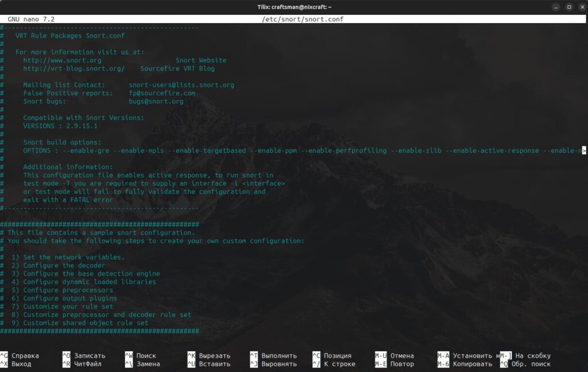Click the Additional information: line
This screenshot has width=588, height=372.
68,167
